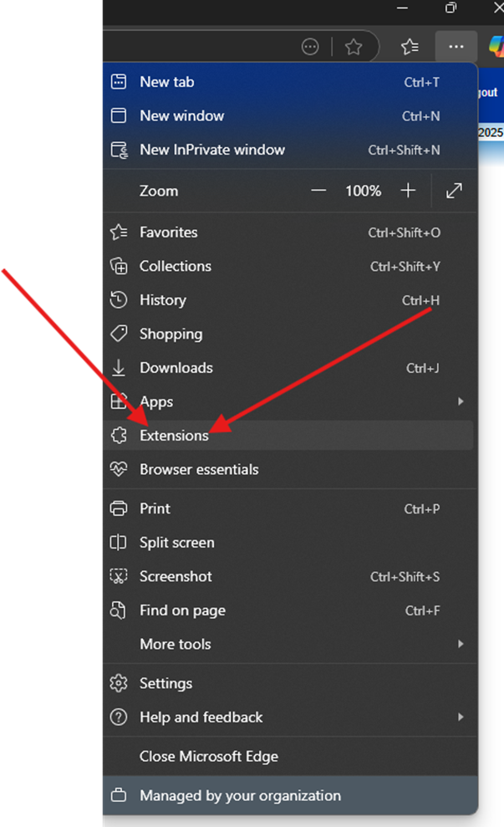Enter full screen via the Zoom row arrow

tap(454, 191)
